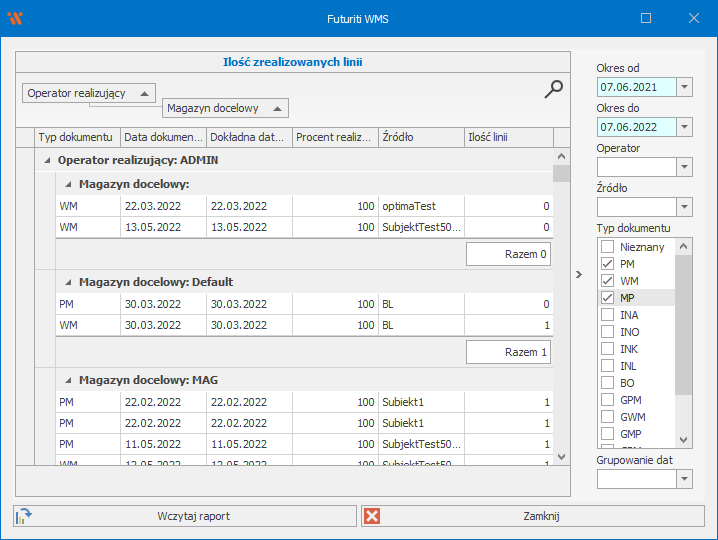This screenshot has width=718, height=540.
Task: Uncheck the MP document type
Action: [x=607, y=298]
